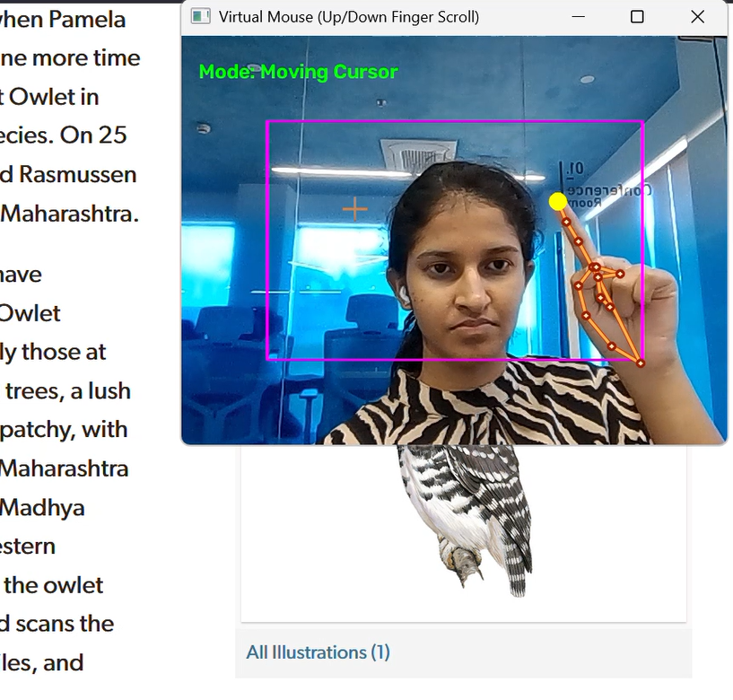Click the text 'patchy, with'
This screenshot has width=733, height=700.
(64, 430)
